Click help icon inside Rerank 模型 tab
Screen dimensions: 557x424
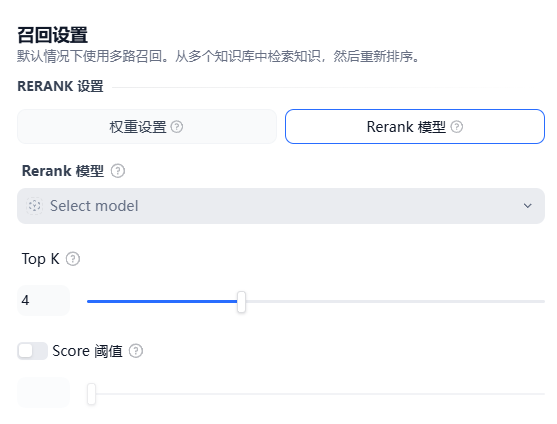pos(456,127)
